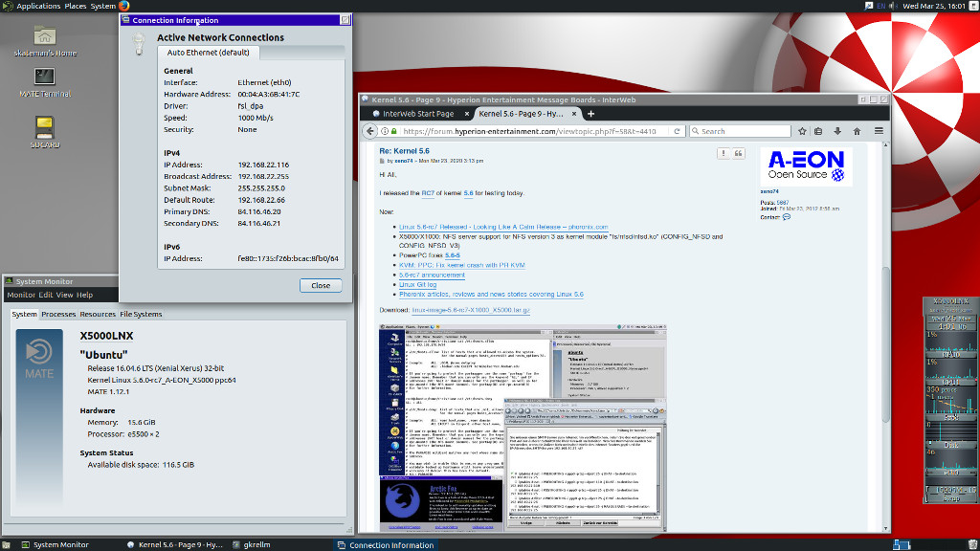Switch to Resources tab in System Monitor

click(x=98, y=314)
